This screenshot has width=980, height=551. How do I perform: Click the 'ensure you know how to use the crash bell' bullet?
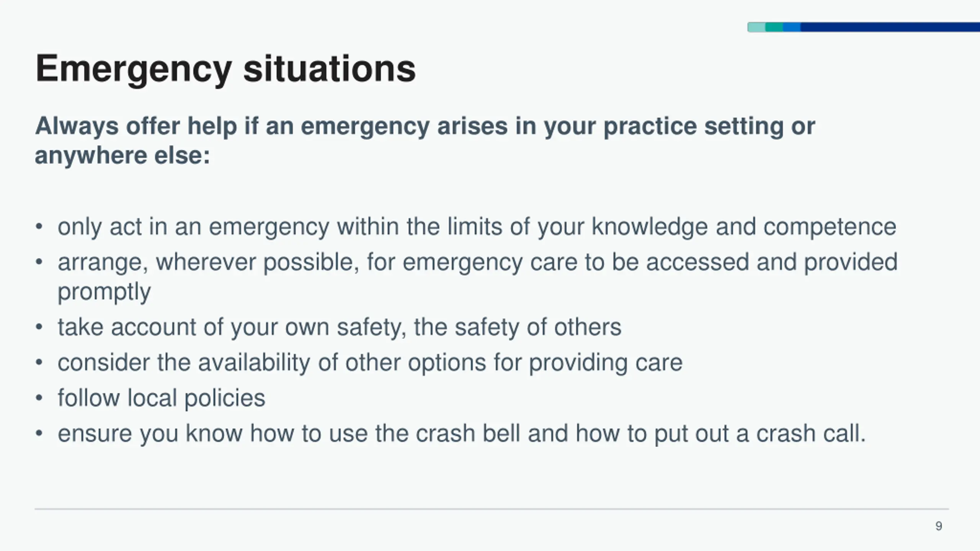click(x=462, y=434)
